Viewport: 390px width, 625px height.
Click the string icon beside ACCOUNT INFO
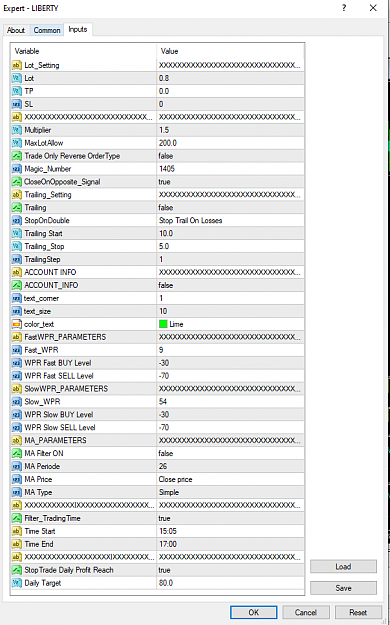tap(17, 272)
